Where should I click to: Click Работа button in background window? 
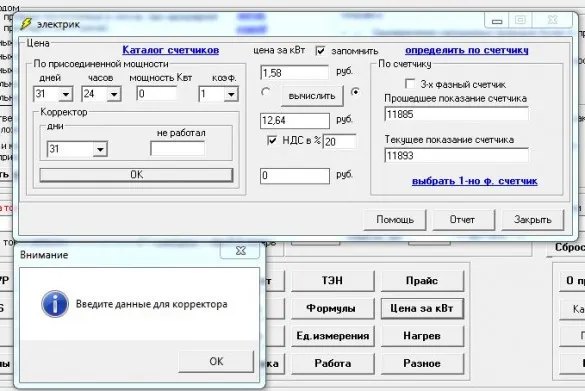tap(332, 363)
